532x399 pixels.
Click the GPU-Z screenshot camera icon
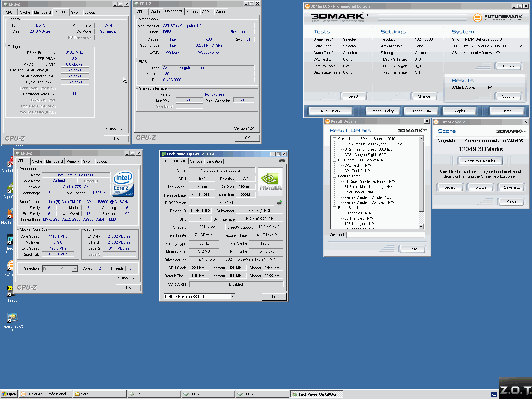pyautogui.click(x=282, y=161)
